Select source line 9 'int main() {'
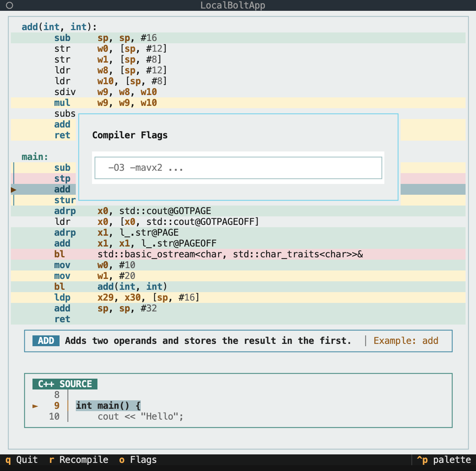Image resolution: width=476 pixels, height=471 pixels. [x=108, y=406]
